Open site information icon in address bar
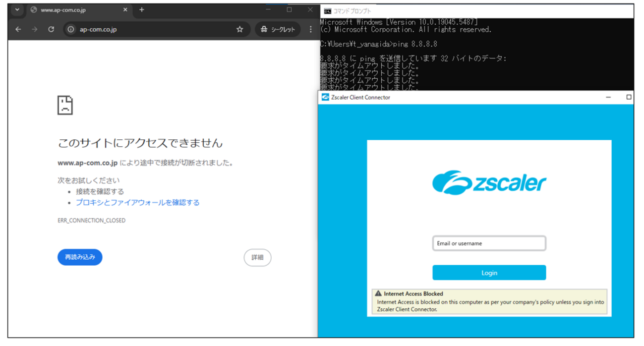Viewport: 644px width, 346px height. tap(71, 29)
